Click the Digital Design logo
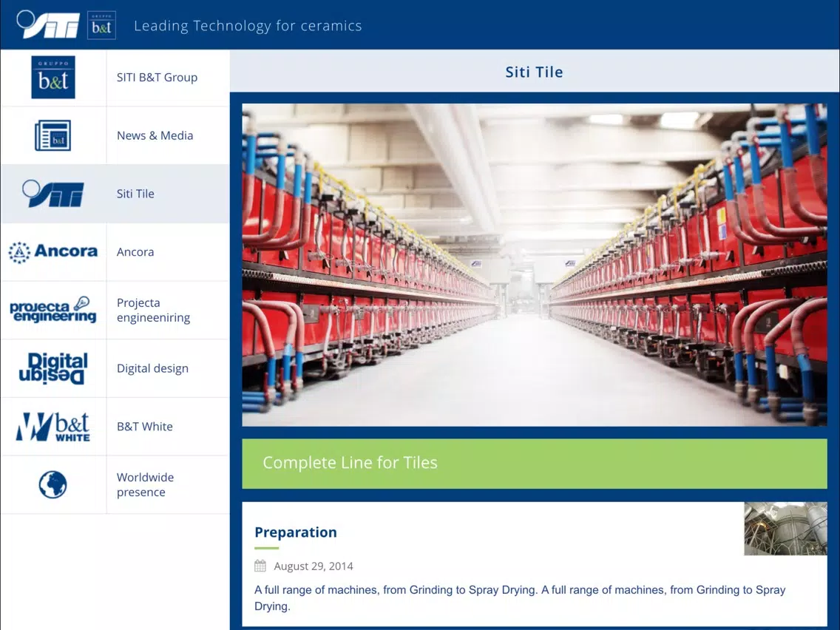Image resolution: width=840 pixels, height=630 pixels. coord(53,368)
